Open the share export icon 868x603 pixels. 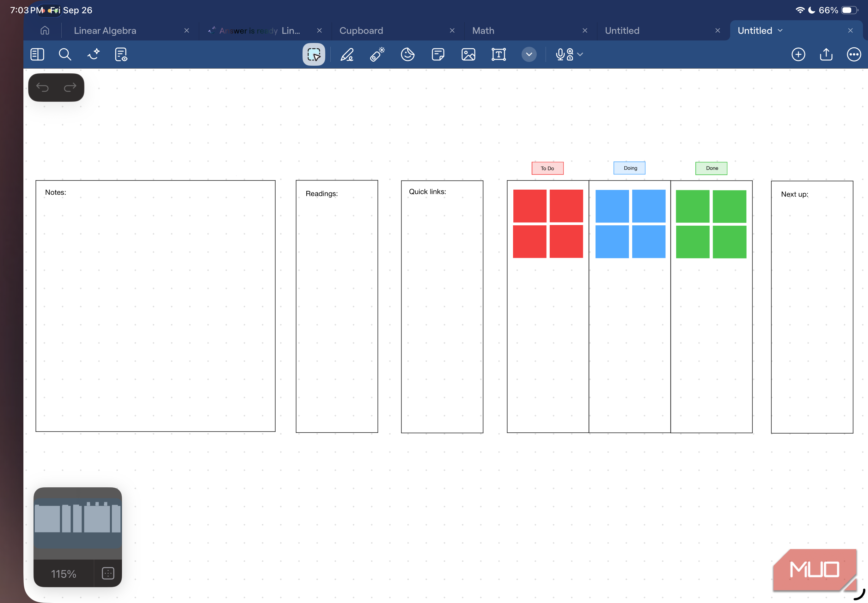826,54
